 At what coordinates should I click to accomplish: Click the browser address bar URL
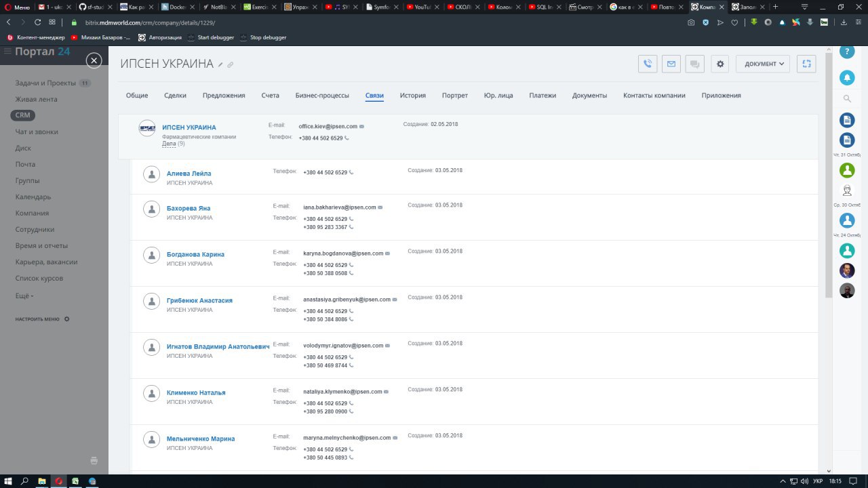click(x=150, y=22)
